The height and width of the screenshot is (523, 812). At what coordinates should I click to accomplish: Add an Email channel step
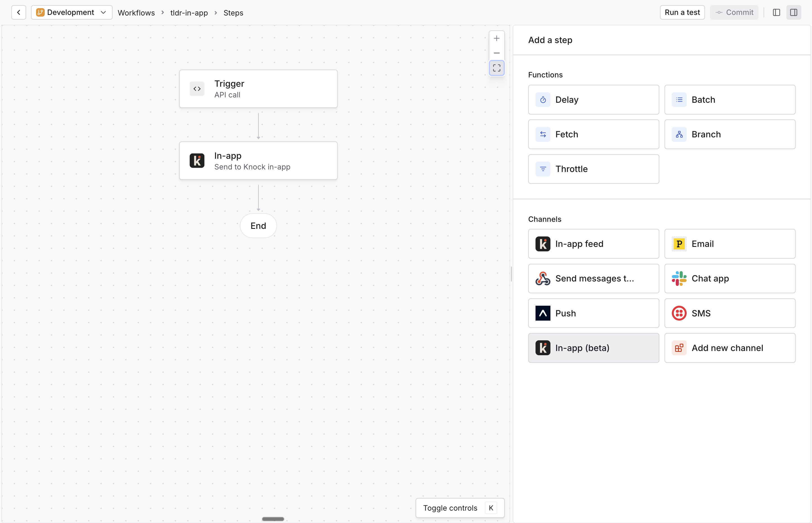pos(730,243)
